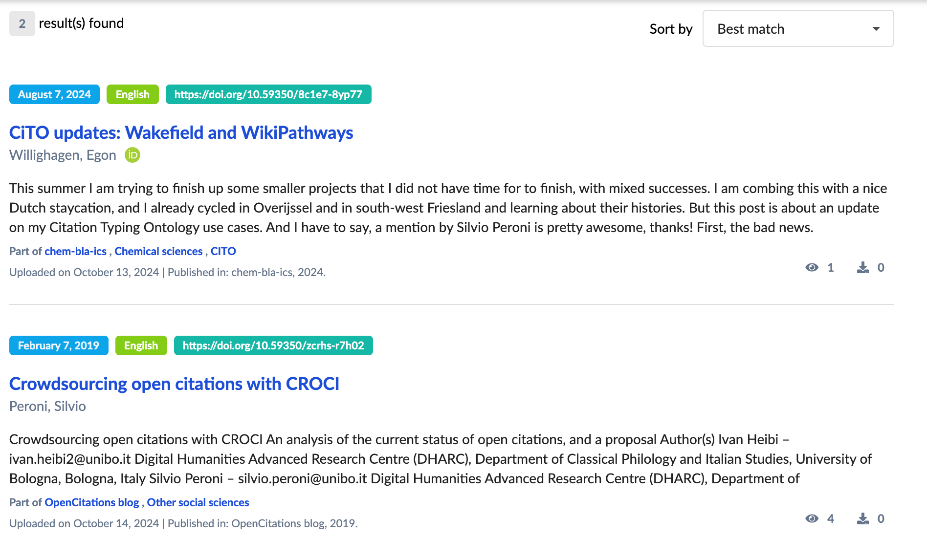Click the DOI badge ending in 8c1e7-8yp77
This screenshot has height=560, width=927.
click(268, 94)
